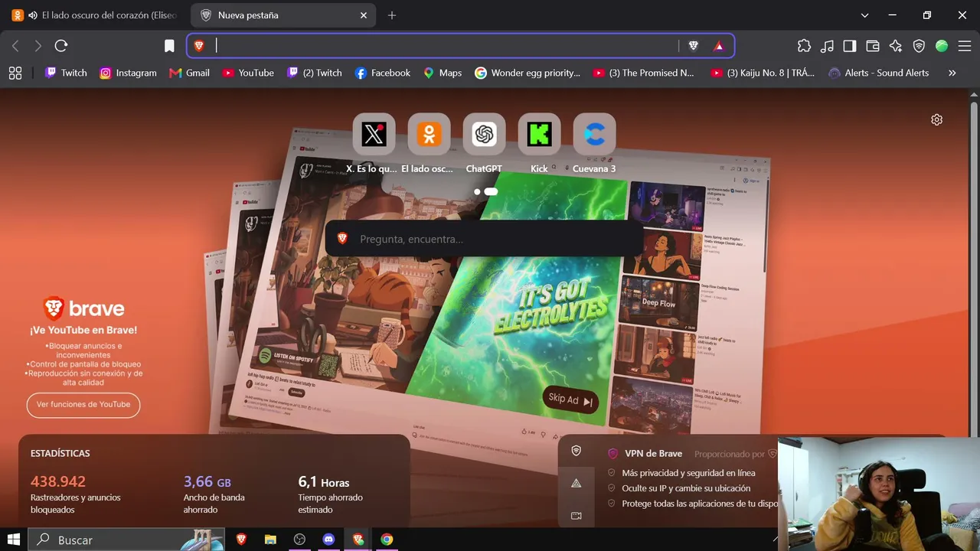Toggle the browser sidebar panel icon

click(x=850, y=46)
